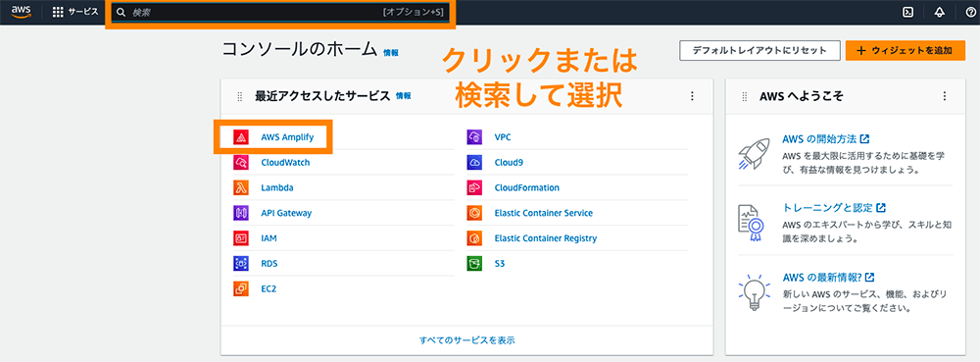This screenshot has height=362, width=980.
Task: Open VPC link
Action: pyautogui.click(x=503, y=137)
